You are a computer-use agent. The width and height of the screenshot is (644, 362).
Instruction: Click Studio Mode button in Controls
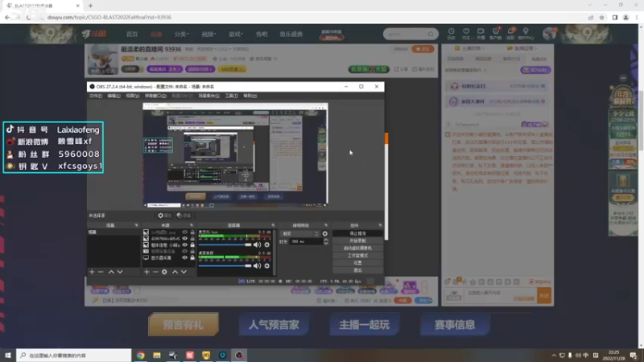357,255
